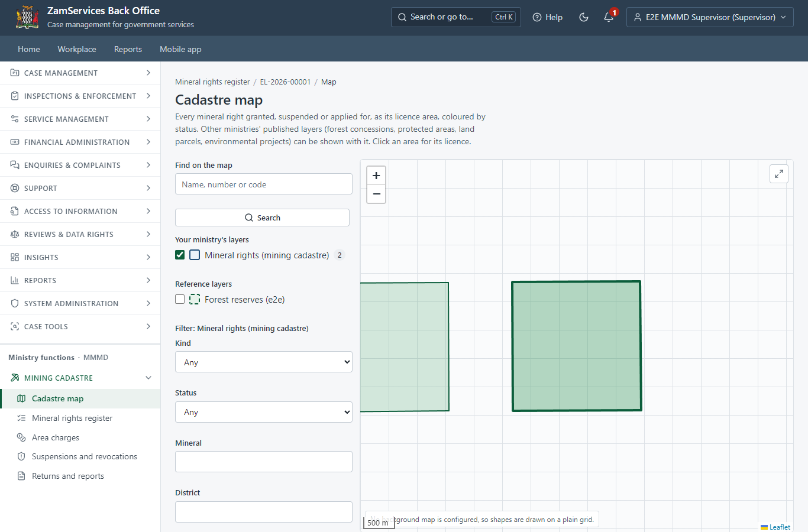Open notifications bell
The image size is (808, 532).
pos(609,17)
